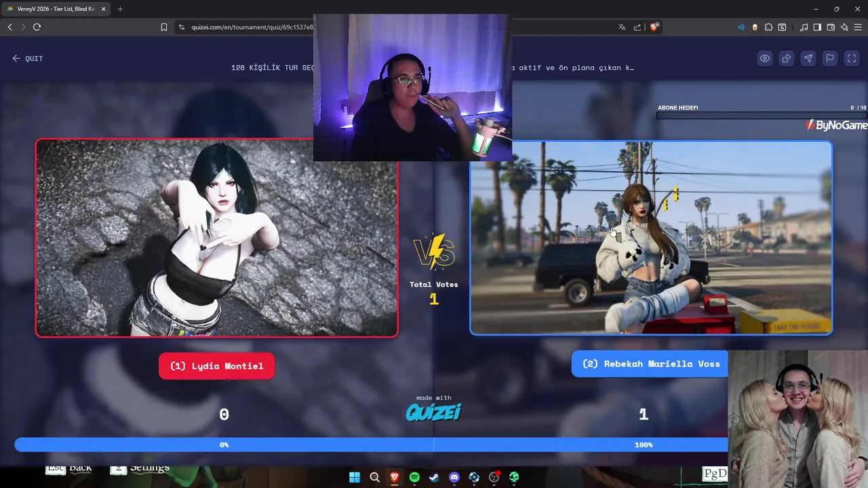Open the Windows Start menu

pos(355,477)
